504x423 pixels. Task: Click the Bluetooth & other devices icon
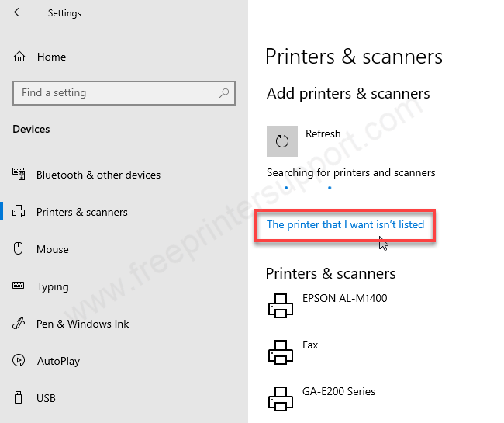[19, 175]
